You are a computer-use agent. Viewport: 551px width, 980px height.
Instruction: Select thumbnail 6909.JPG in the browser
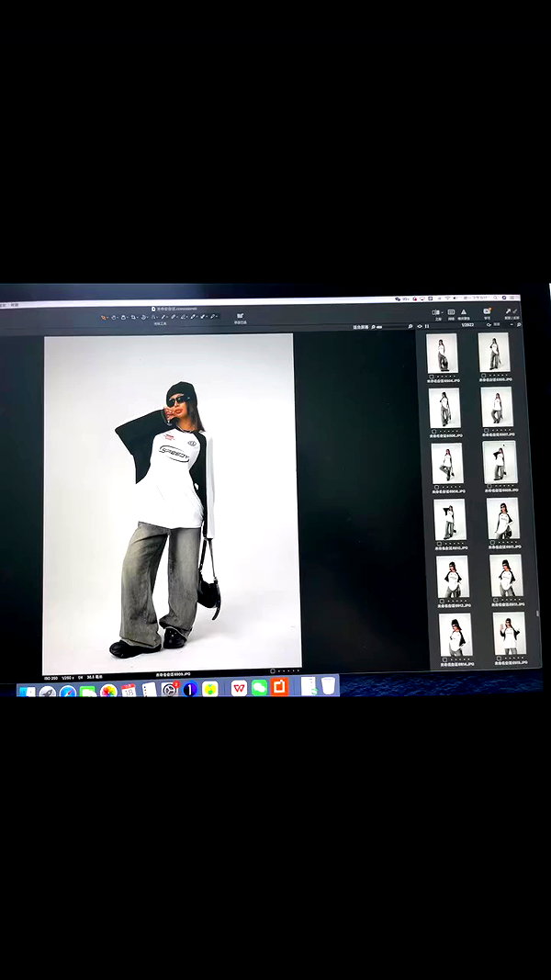coord(500,462)
